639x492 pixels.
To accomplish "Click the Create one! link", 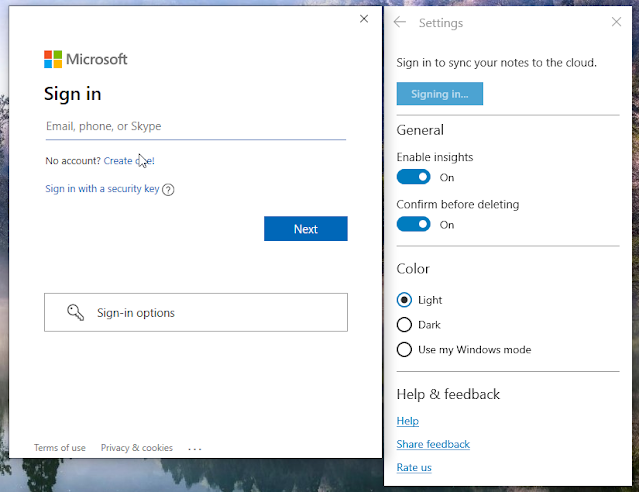I will pyautogui.click(x=129, y=161).
